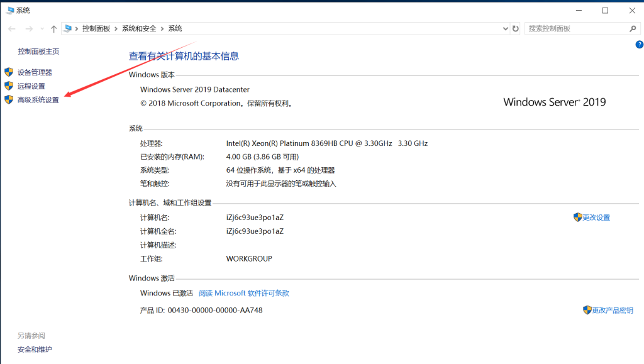Click the 系统 window title icon
Viewport: 644px width, 364px height.
click(x=10, y=10)
